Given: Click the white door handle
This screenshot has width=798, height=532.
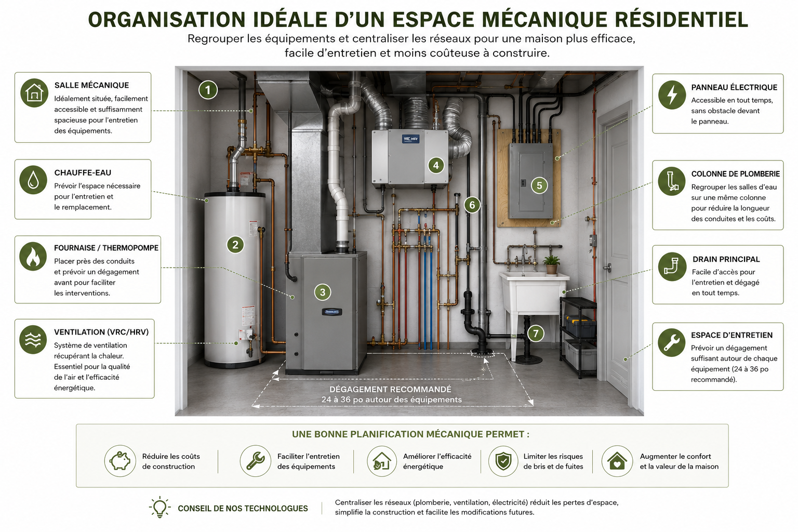Looking at the screenshot, I should [607, 268].
